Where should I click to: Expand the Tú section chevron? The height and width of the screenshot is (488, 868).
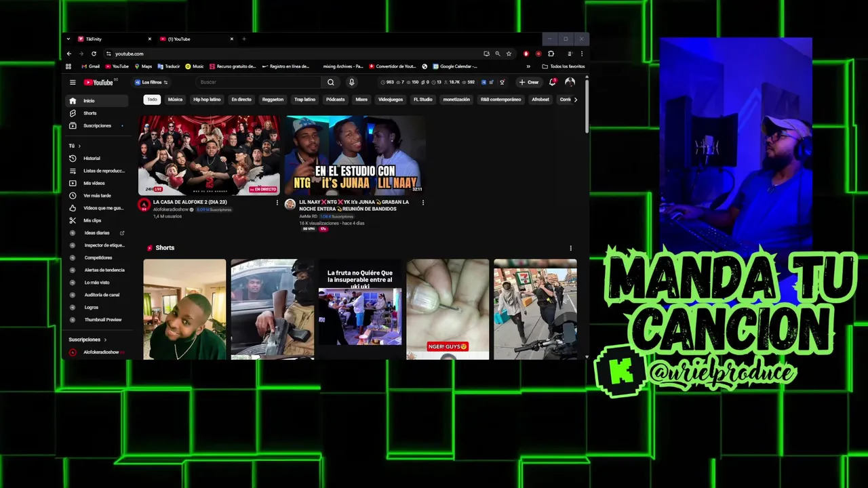pos(79,146)
